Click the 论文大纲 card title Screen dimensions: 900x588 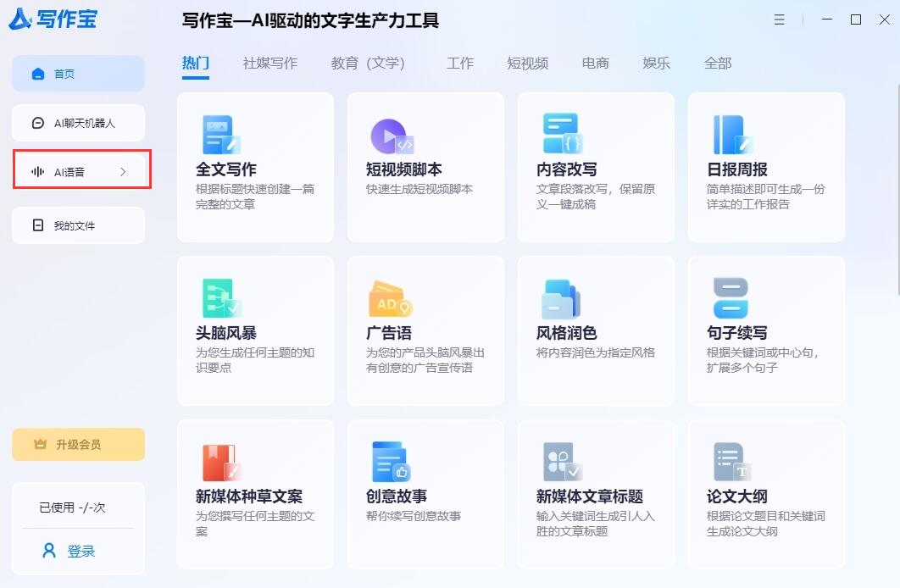tap(737, 496)
